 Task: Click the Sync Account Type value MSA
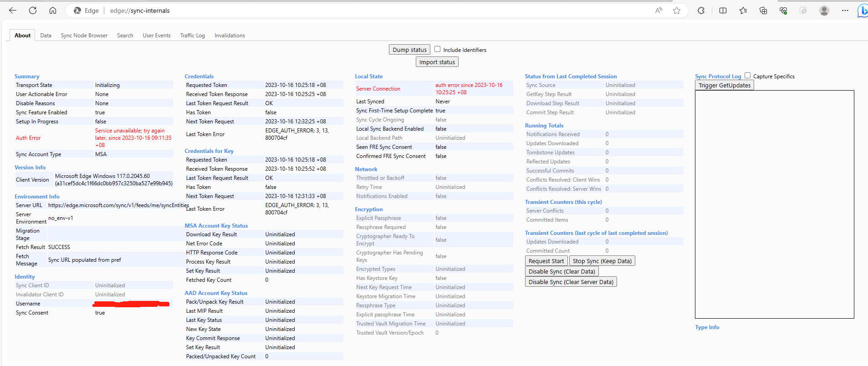[x=101, y=154]
